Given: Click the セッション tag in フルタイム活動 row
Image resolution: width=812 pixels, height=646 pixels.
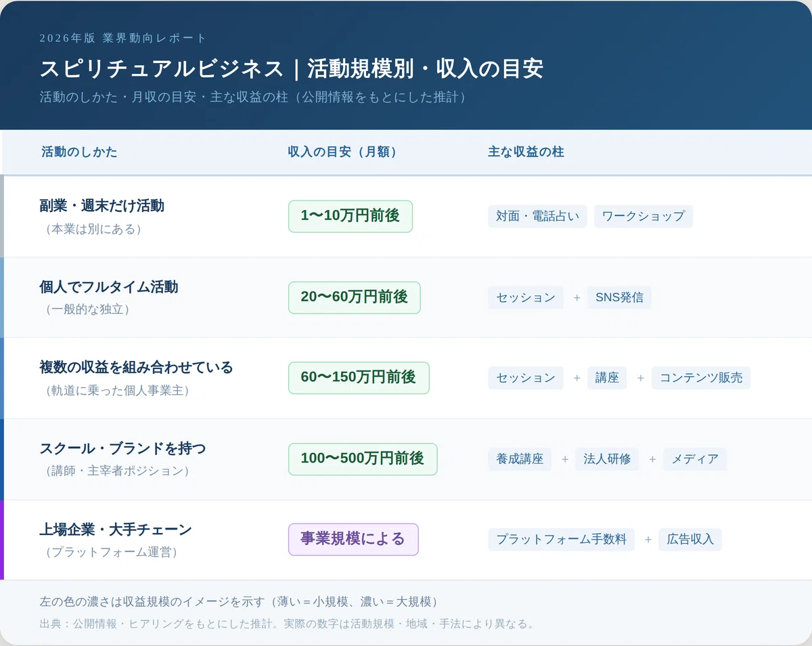Looking at the screenshot, I should click(x=526, y=297).
